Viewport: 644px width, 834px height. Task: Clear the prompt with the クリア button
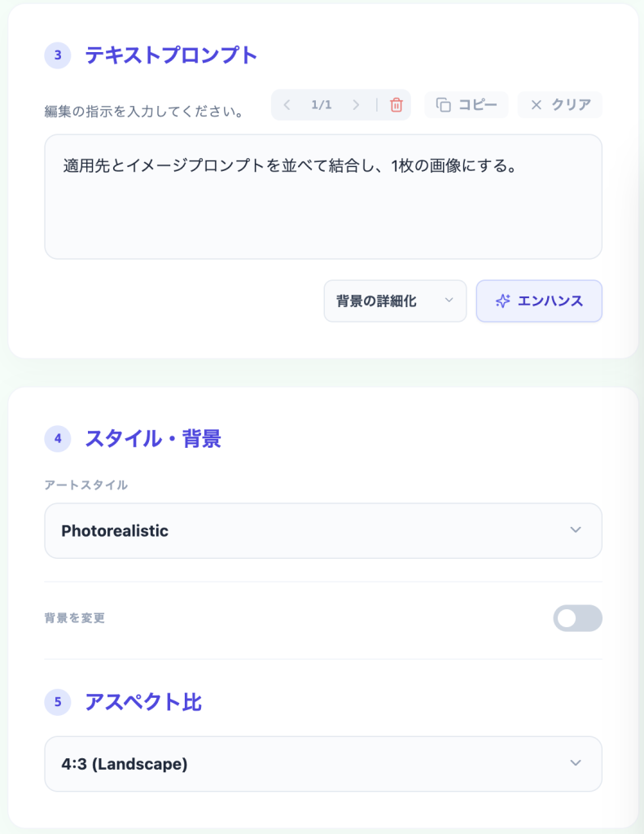560,105
